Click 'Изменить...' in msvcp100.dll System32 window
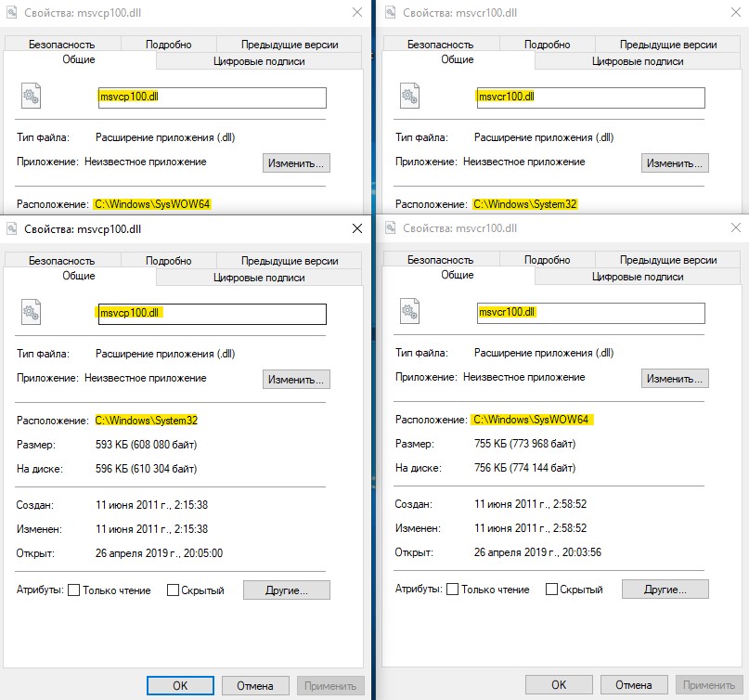 296,380
